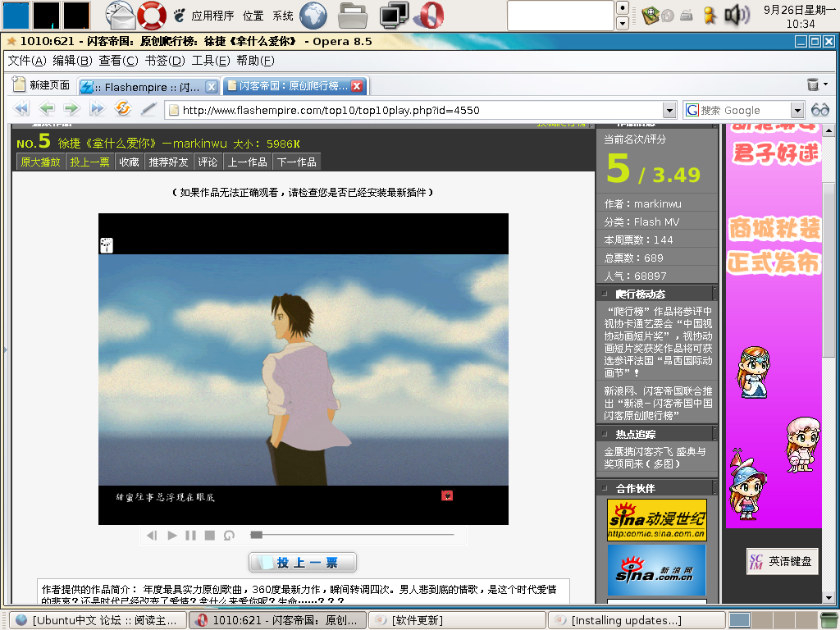This screenshot has height=630, width=840.
Task: Click the new page icon 新建页面
Action: click(41, 84)
